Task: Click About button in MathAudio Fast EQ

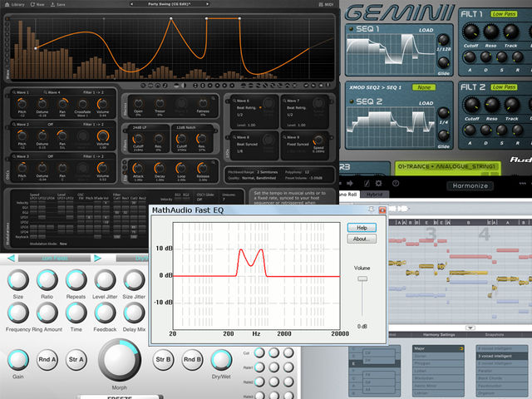Action: click(362, 239)
